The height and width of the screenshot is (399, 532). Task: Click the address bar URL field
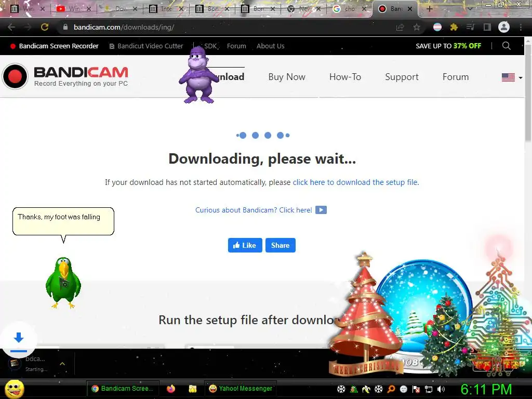224,27
